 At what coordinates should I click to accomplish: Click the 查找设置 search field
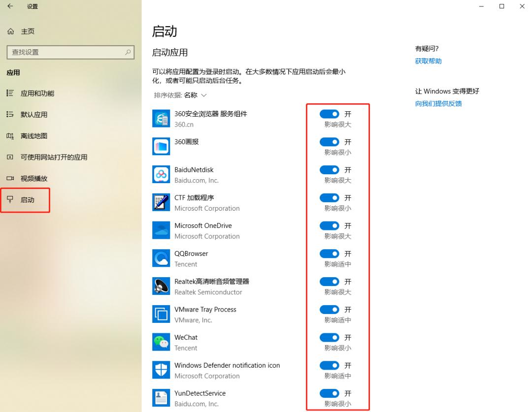pyautogui.click(x=70, y=52)
